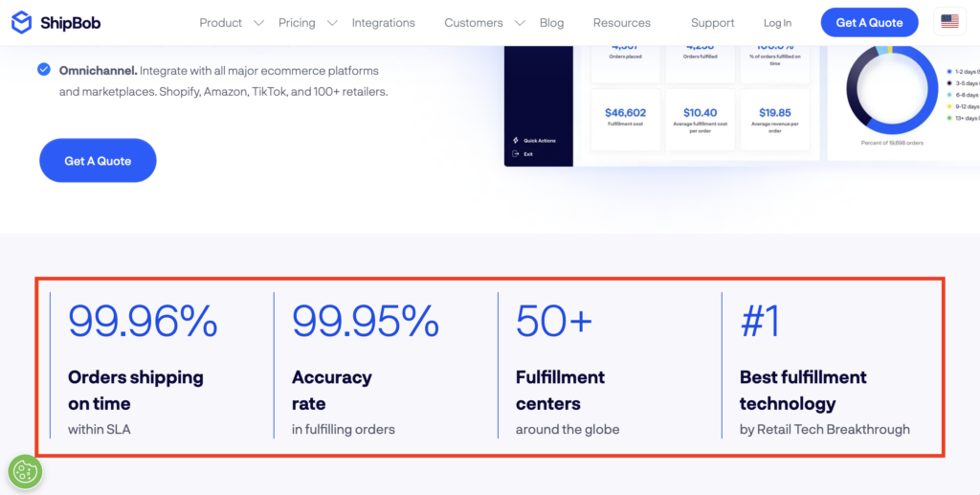Viewport: 980px width, 495px height.
Task: Open the Resources navigation item
Action: (621, 23)
